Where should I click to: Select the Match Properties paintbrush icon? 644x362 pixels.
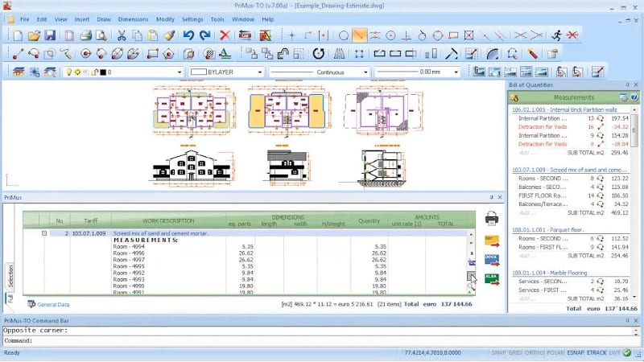point(169,35)
